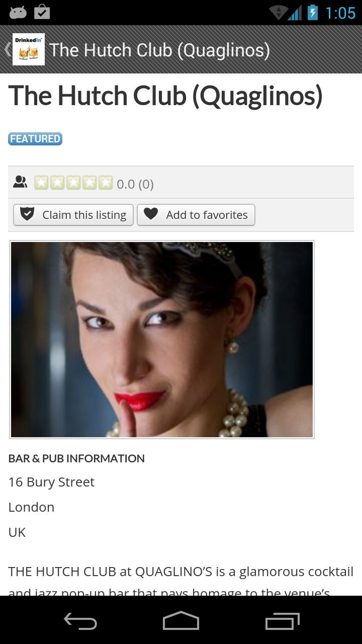Tap the DrinkedIn app logo icon

29,49
